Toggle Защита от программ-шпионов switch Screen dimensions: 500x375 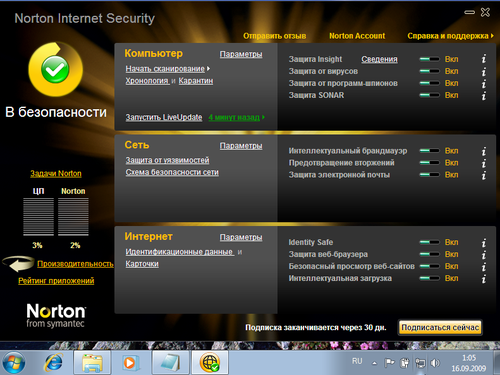[x=429, y=83]
